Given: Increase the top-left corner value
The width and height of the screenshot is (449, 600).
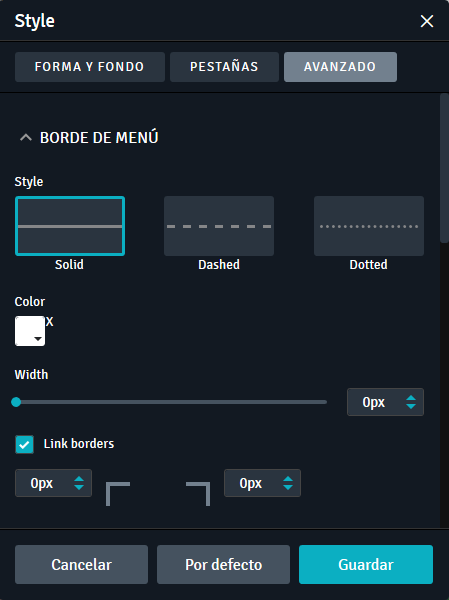Looking at the screenshot, I should (x=79, y=479).
